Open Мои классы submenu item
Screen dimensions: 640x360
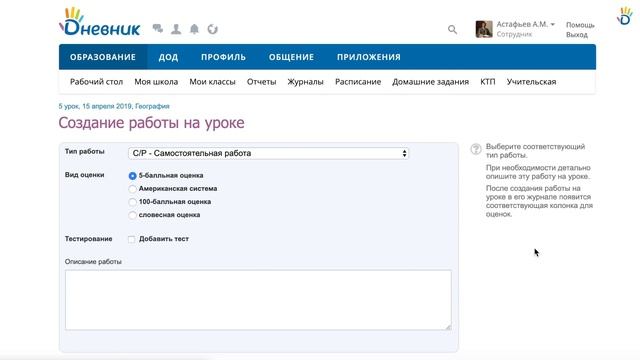coord(212,82)
